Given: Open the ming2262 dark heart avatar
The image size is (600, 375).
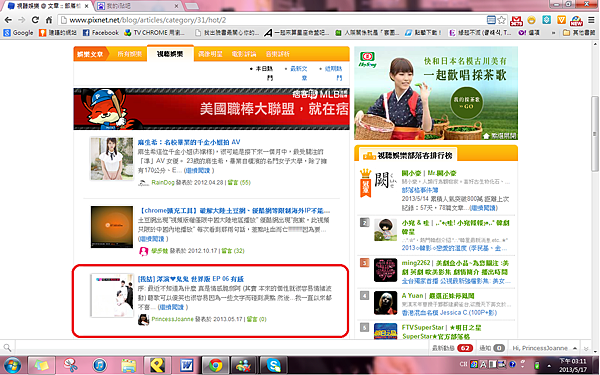Looking at the screenshot, I should 385,270.
